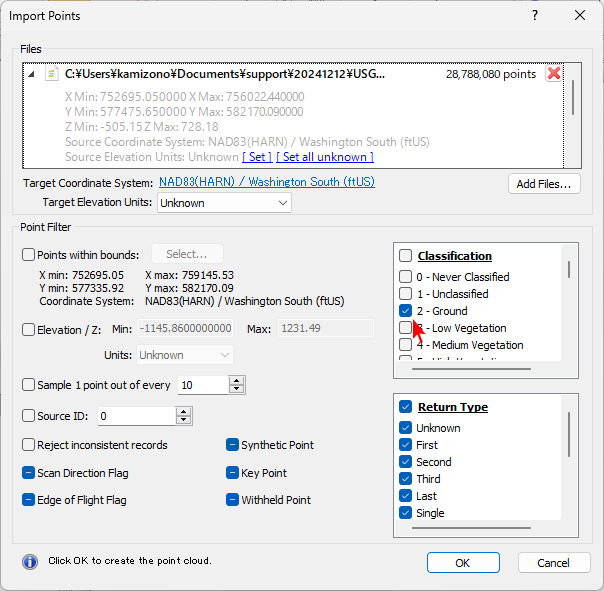Toggle Synthetic Point tri-state checkbox
This screenshot has width=604, height=591.
click(x=232, y=445)
